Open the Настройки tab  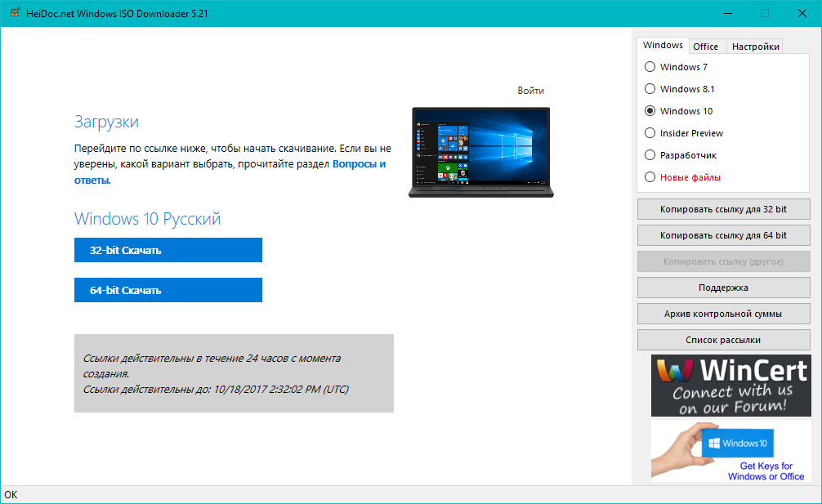(x=756, y=47)
